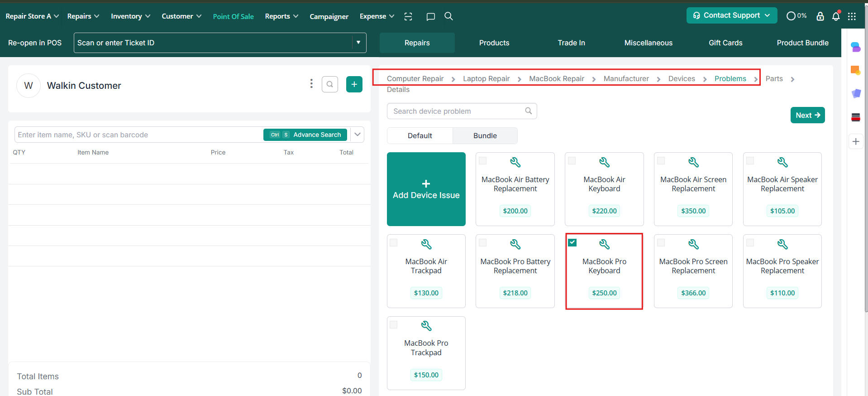Check the MacBook Air Screen Replacement checkbox
This screenshot has height=396, width=868.
coord(661,160)
